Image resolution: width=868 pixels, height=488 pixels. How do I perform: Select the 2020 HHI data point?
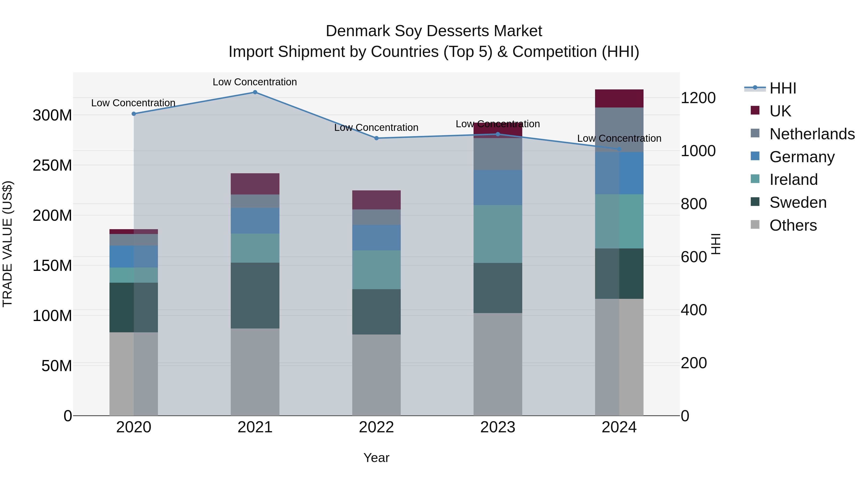[134, 114]
